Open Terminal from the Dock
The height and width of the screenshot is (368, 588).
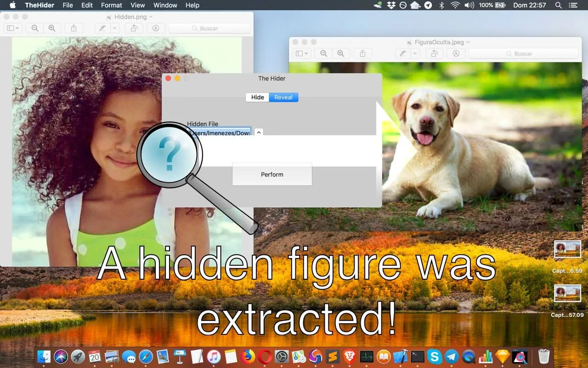(x=418, y=356)
